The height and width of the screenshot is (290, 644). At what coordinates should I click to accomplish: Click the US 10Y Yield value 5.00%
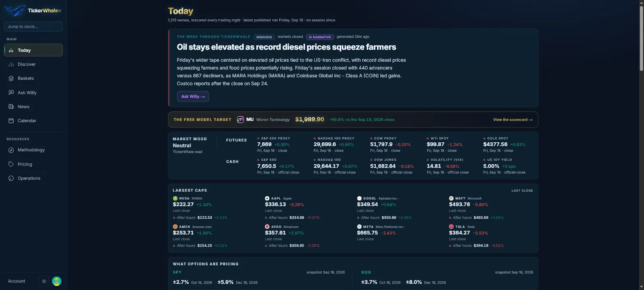click(491, 166)
